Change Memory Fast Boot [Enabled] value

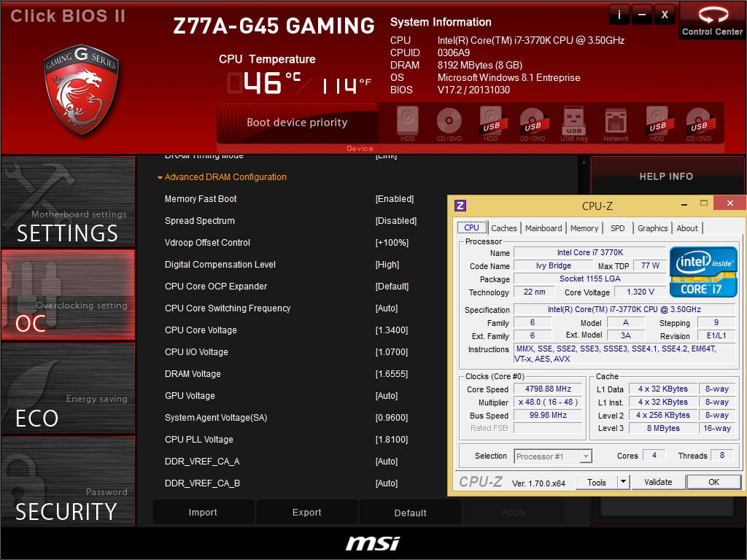click(x=395, y=199)
